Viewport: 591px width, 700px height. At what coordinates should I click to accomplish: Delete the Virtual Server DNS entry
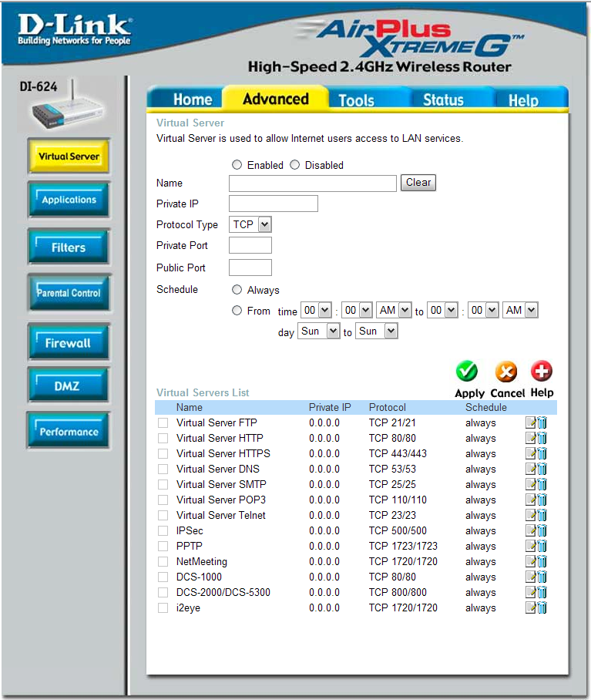pos(542,469)
